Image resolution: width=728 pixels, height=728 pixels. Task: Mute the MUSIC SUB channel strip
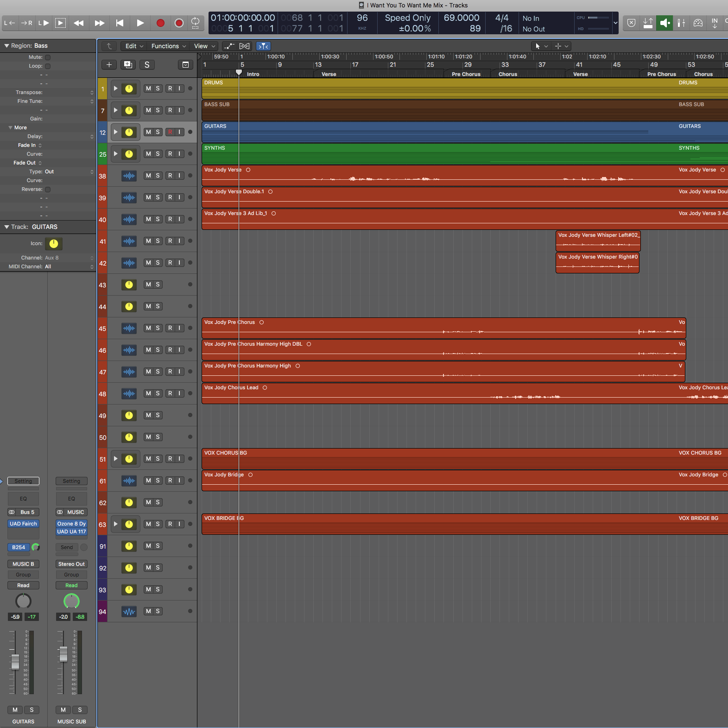click(x=63, y=710)
